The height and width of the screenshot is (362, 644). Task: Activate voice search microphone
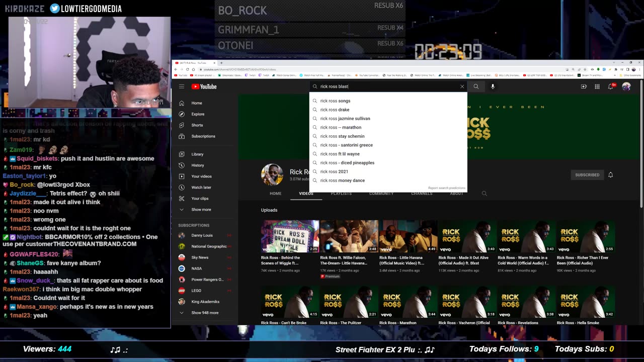click(493, 86)
